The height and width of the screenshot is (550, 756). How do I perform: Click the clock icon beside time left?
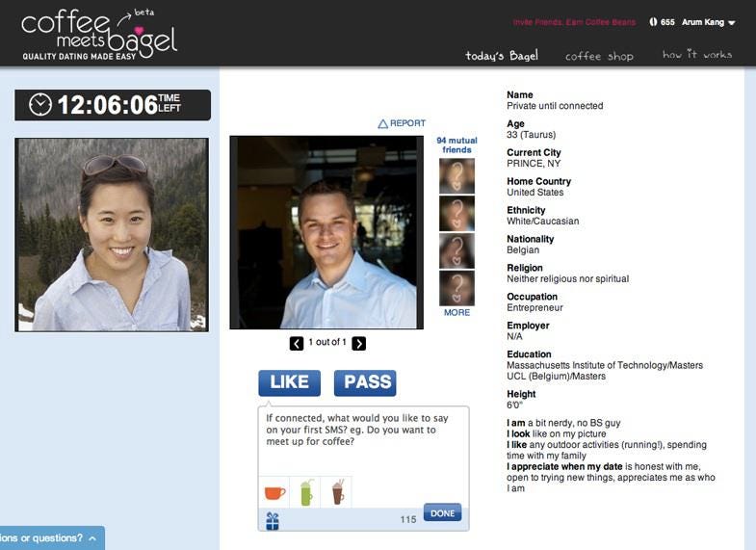(x=40, y=105)
